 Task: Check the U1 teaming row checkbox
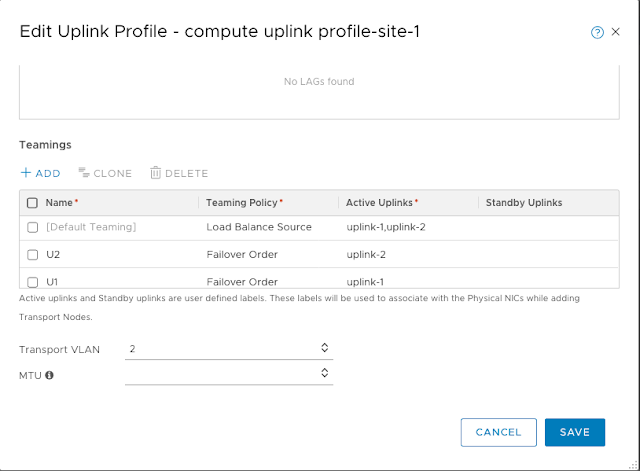point(32,282)
